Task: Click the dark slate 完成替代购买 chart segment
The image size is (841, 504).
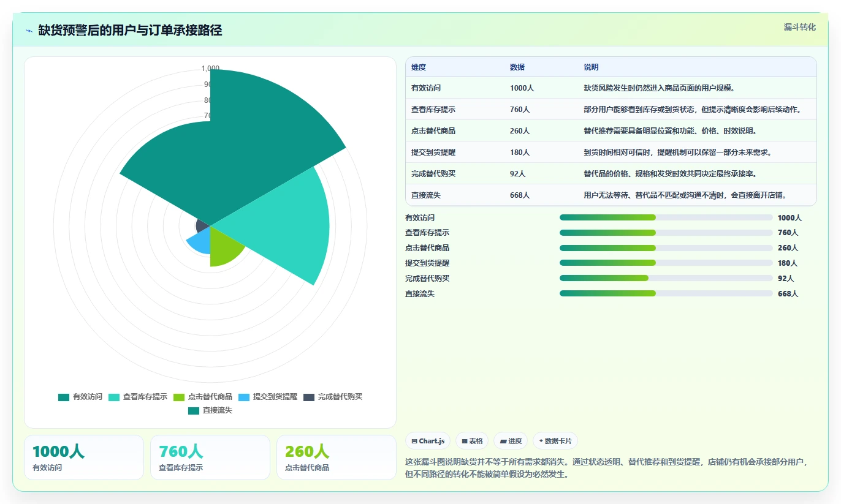Action: tap(203, 225)
